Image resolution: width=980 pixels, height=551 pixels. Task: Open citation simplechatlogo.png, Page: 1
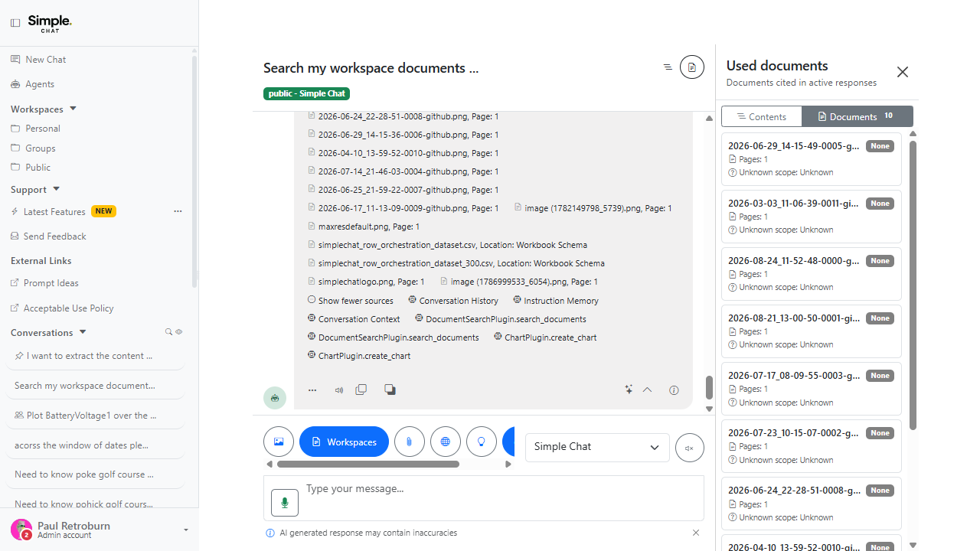(x=366, y=282)
